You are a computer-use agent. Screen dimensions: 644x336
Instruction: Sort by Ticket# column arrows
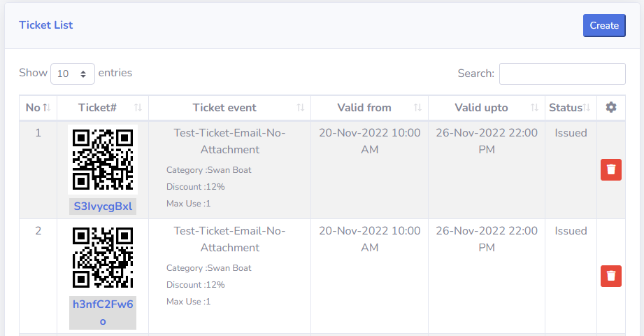[138, 108]
